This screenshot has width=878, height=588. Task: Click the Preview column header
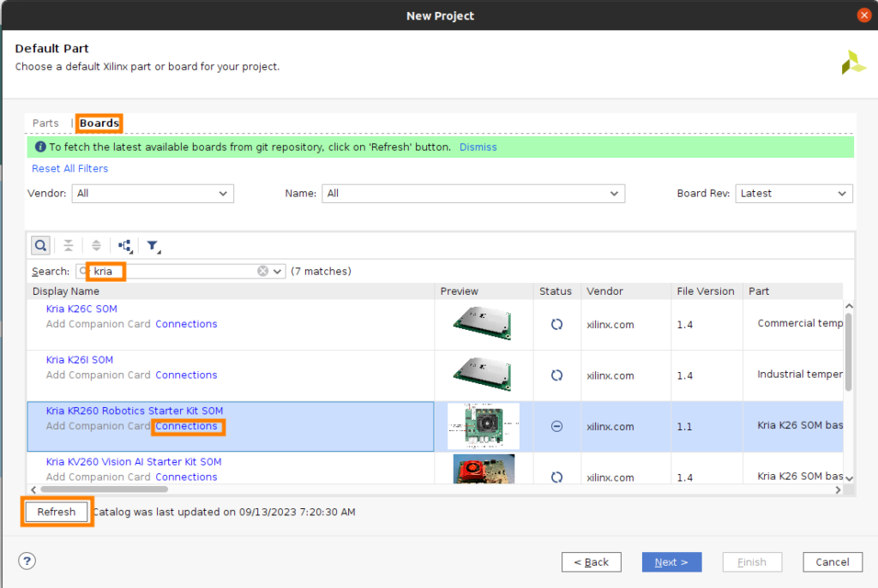point(484,291)
